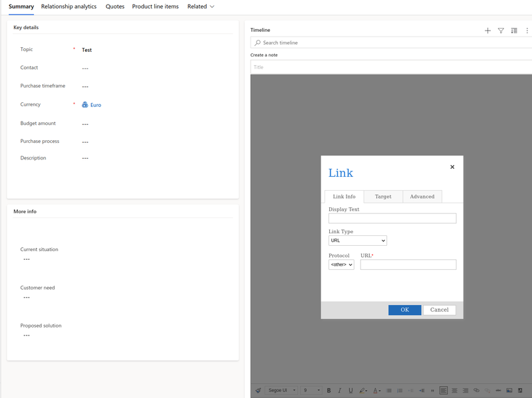Click OK in the Link dialog
The height and width of the screenshot is (398, 532).
click(x=405, y=310)
